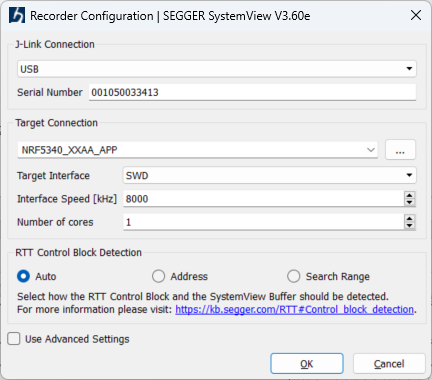This screenshot has width=432, height=380.
Task: Click the RTT Control Block Detection label
Action: [x=79, y=253]
